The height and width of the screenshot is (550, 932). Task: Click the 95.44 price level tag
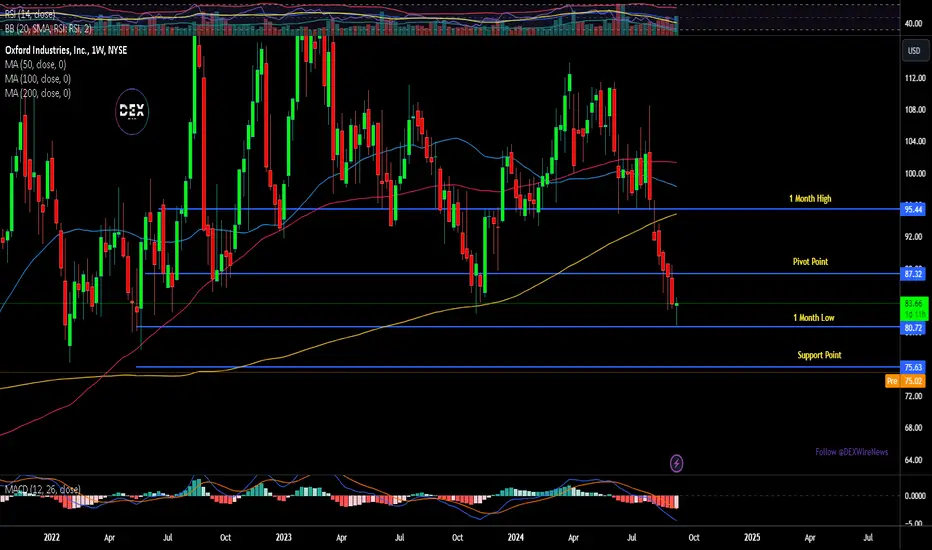pos(914,209)
